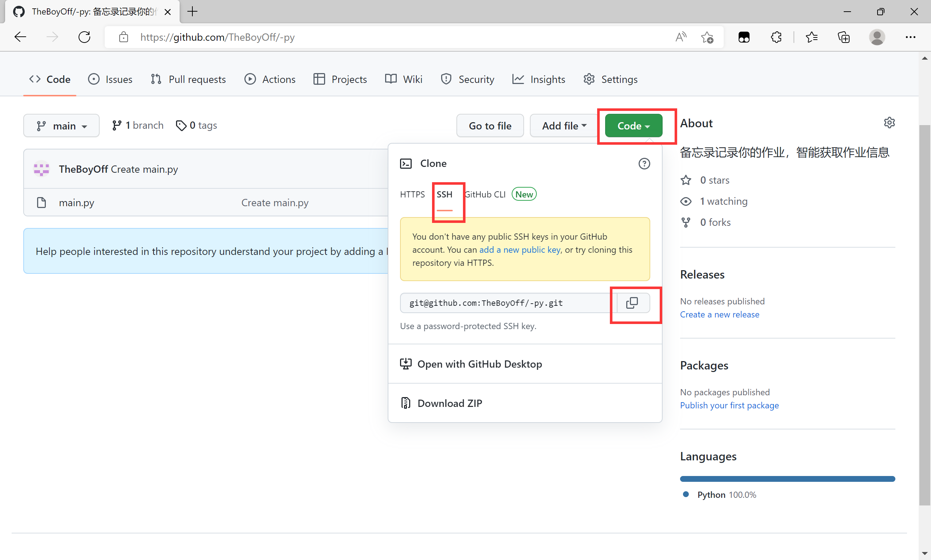The width and height of the screenshot is (931, 560).
Task: Open the About section settings gear
Action: click(889, 123)
